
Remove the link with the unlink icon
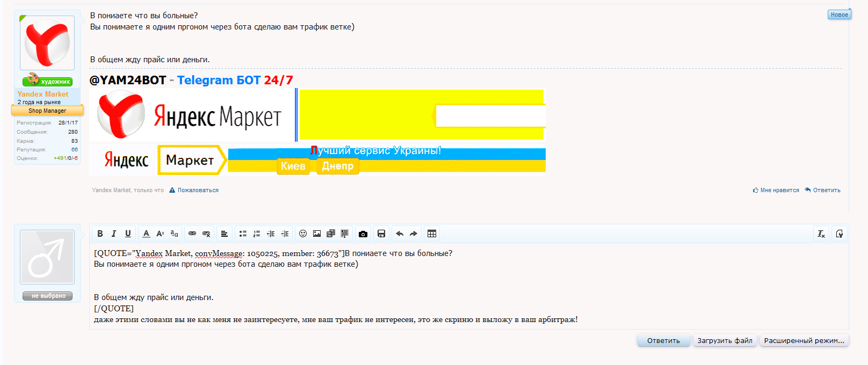pos(206,233)
